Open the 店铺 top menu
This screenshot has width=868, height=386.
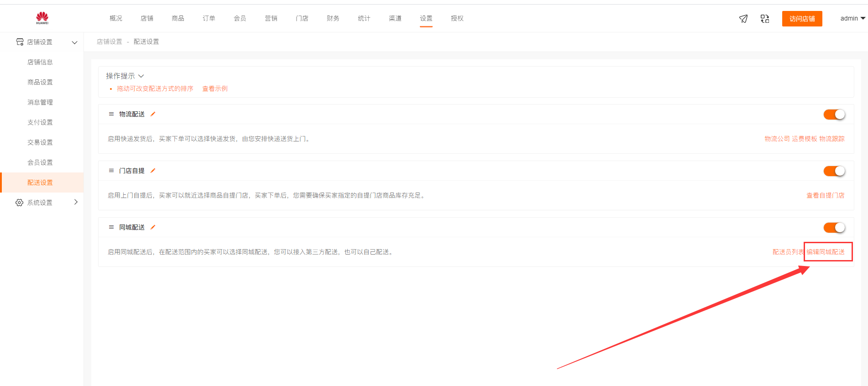pyautogui.click(x=147, y=18)
